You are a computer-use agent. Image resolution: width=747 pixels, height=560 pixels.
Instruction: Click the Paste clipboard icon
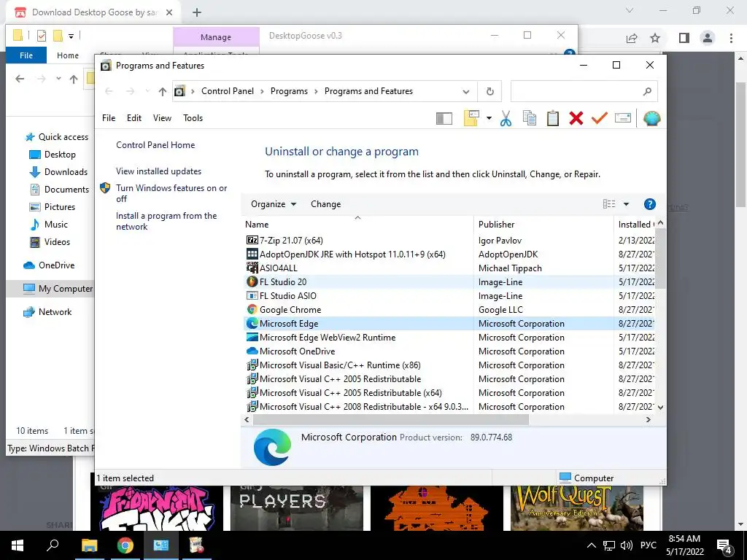(553, 119)
